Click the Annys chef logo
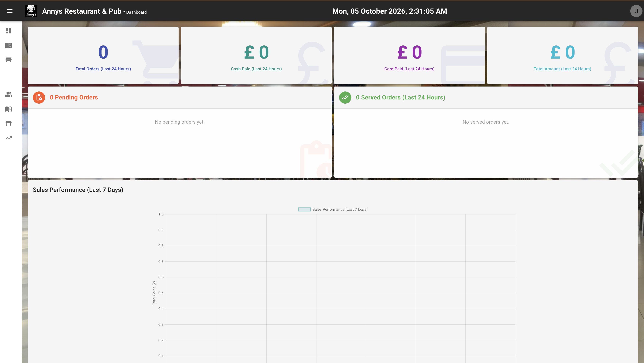 31,11
